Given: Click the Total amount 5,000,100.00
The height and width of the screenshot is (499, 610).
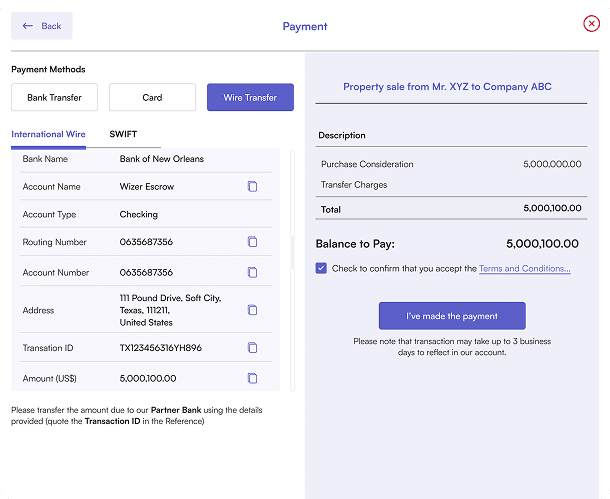Looking at the screenshot, I should click(x=552, y=208).
